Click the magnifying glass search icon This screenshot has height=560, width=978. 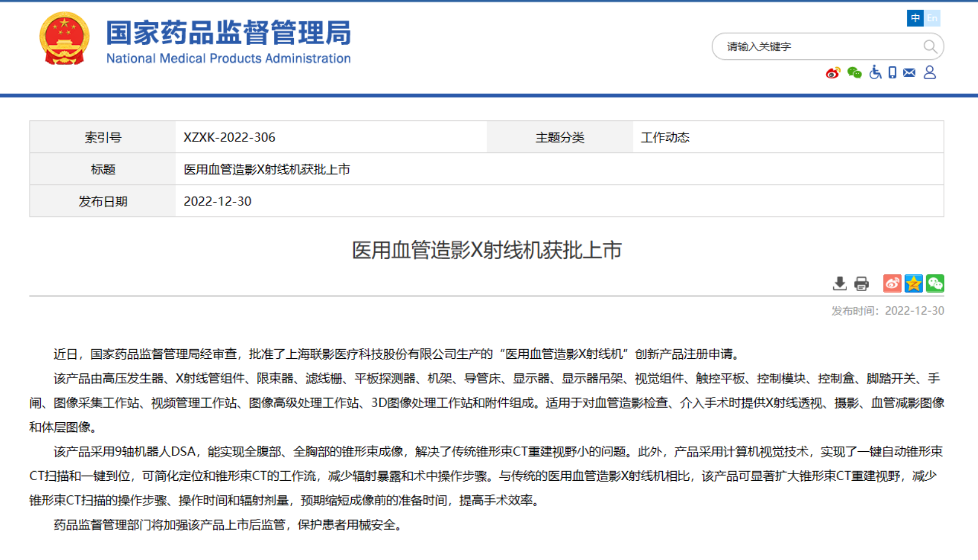tap(930, 47)
